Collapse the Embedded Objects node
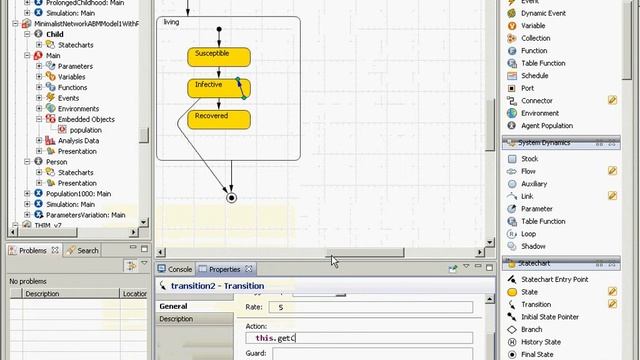 pos(39,119)
